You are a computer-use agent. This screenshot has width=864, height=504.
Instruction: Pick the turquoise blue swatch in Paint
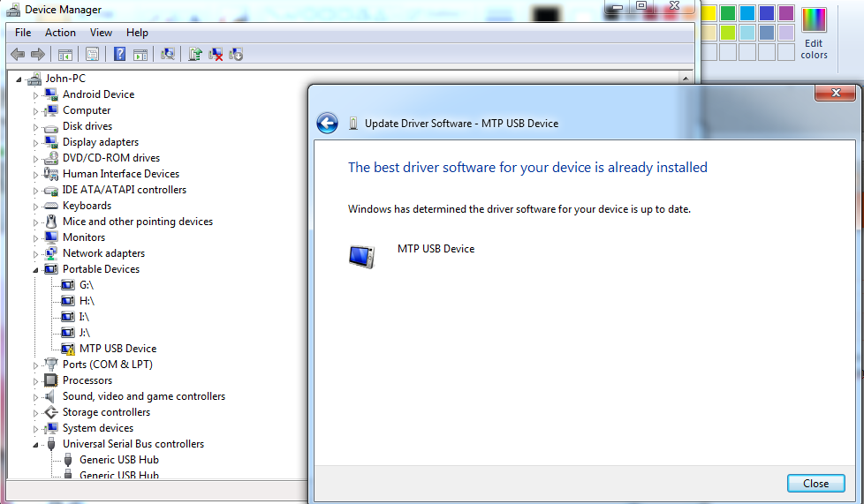point(747,12)
